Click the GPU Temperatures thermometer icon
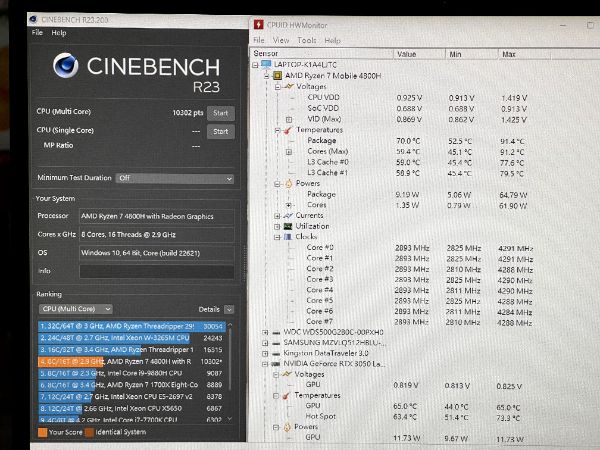The height and width of the screenshot is (450, 600). (286, 395)
